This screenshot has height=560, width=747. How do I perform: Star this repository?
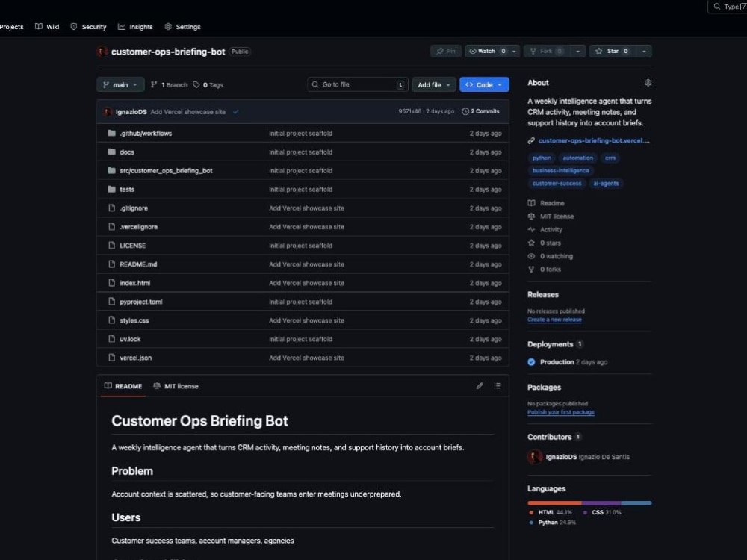(613, 51)
